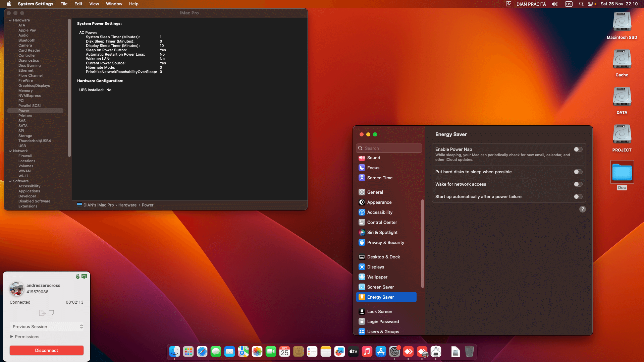644x362 pixels.
Task: Open the File menu
Action: (64, 4)
